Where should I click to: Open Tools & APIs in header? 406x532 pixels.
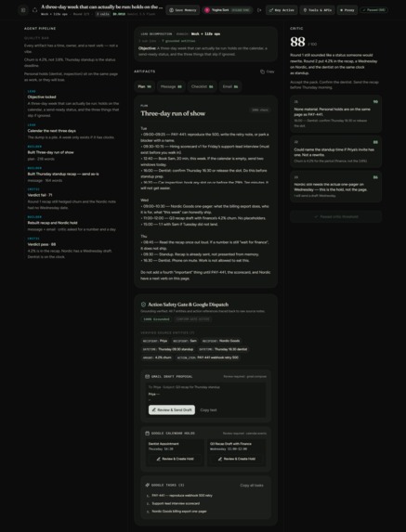point(317,10)
